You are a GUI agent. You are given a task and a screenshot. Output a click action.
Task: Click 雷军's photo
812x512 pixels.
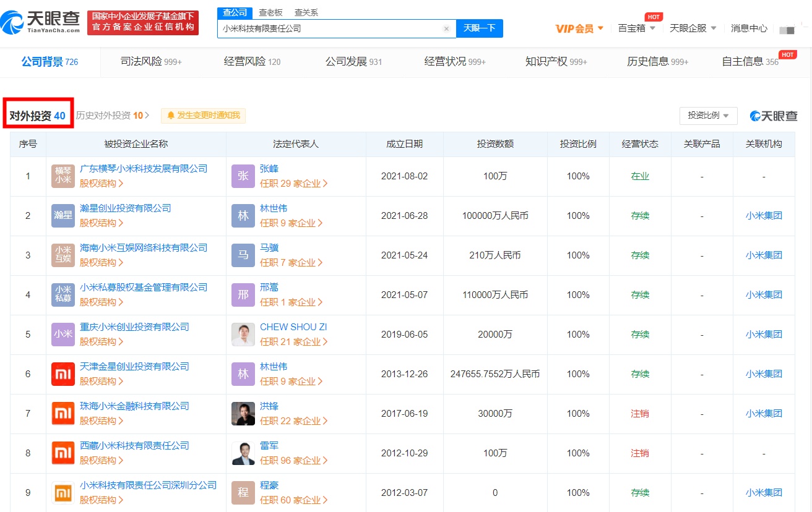click(x=243, y=453)
